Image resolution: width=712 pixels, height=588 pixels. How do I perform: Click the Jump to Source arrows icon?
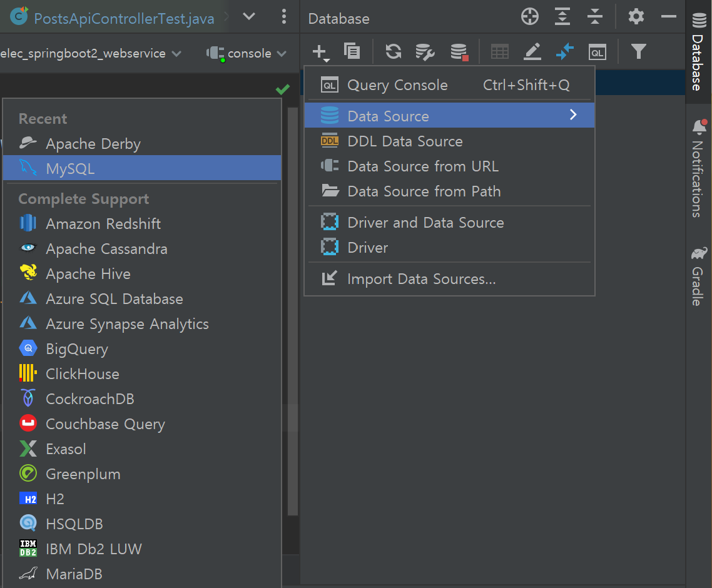tap(565, 52)
